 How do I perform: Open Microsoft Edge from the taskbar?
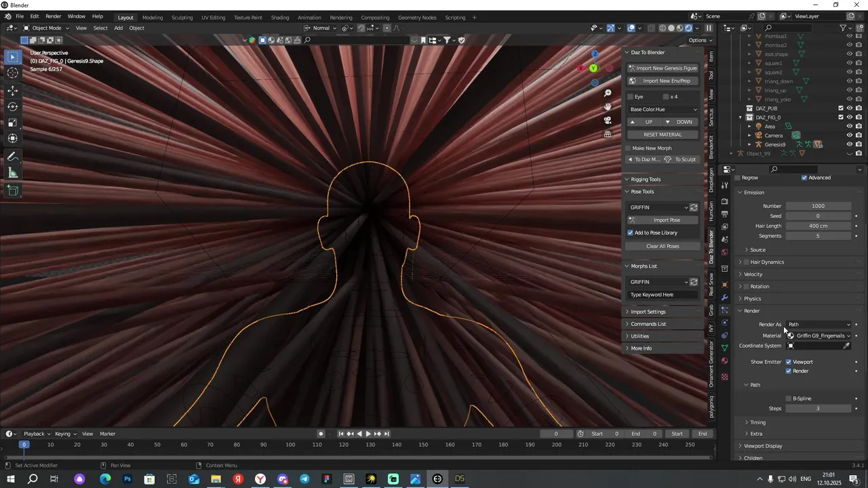click(x=104, y=479)
